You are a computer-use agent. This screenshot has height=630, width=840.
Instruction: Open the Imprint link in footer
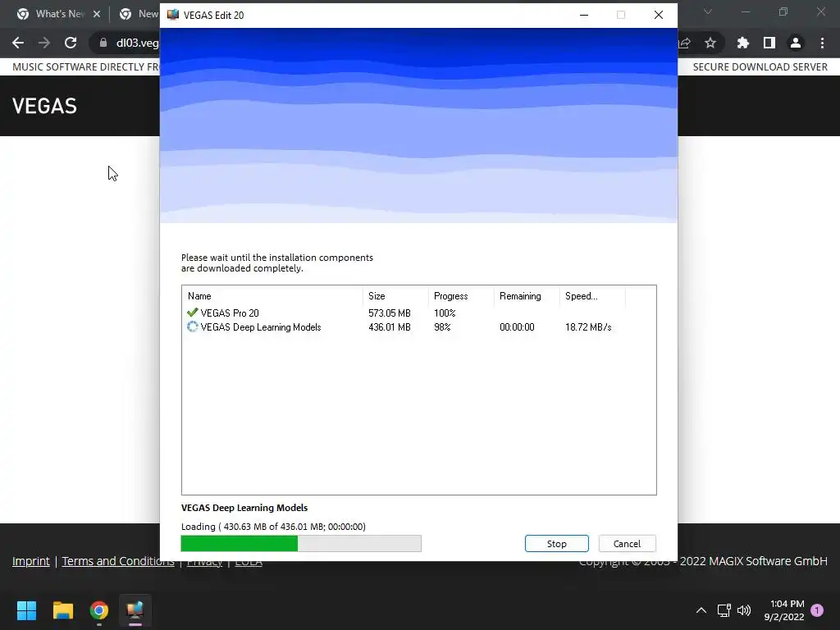30,561
